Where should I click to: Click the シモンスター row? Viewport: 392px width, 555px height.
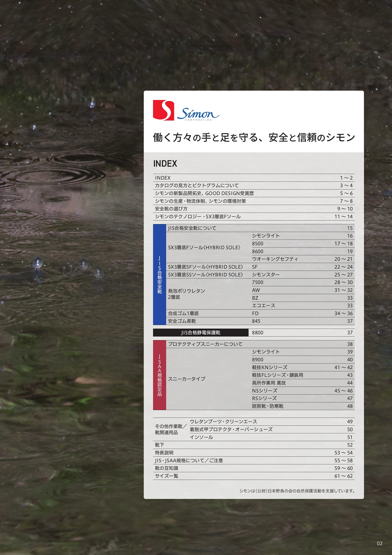click(x=266, y=275)
